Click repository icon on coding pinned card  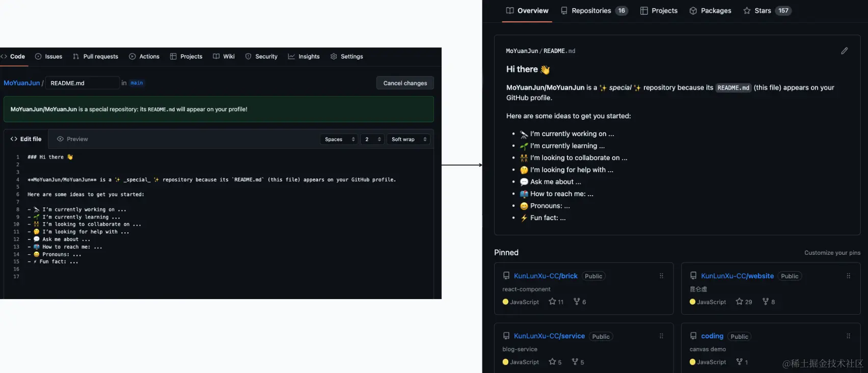click(x=693, y=336)
